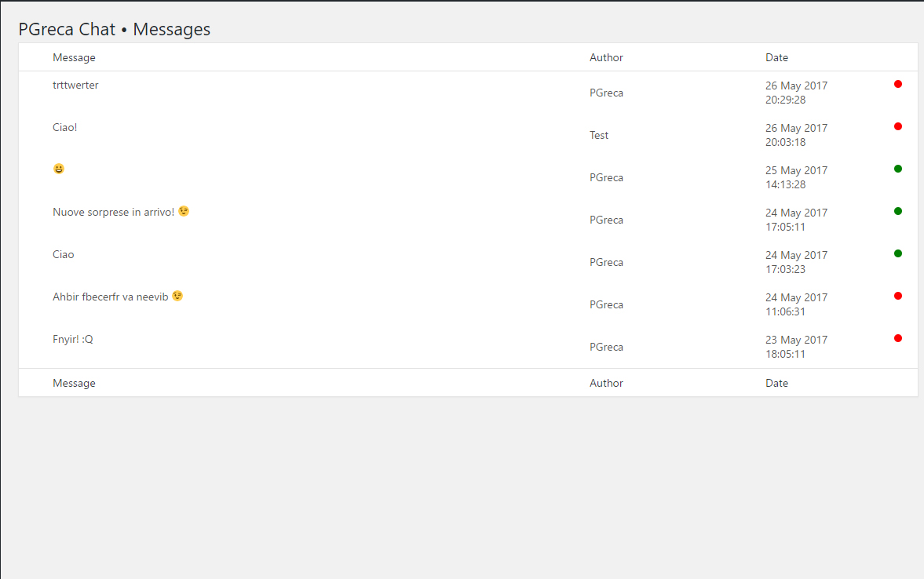Screen dimensions: 924x579
Task: Click the 'PGreca Chat • Messages' page title
Action: [x=115, y=29]
